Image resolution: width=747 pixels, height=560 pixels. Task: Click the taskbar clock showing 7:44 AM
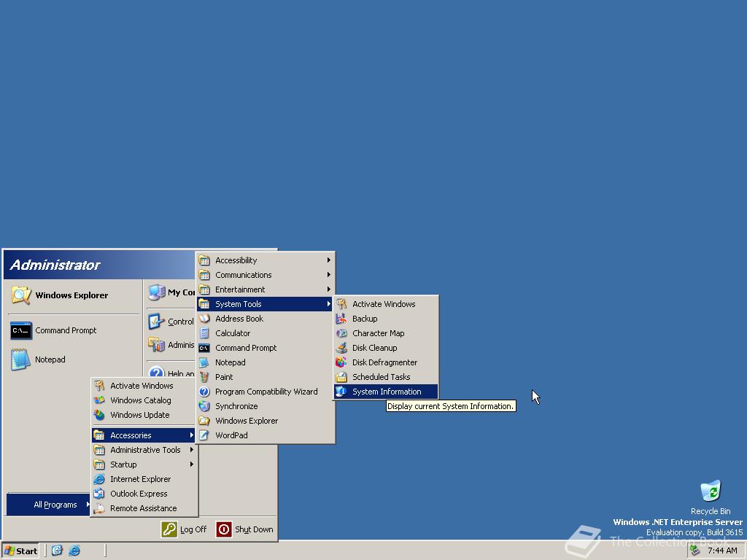pos(722,551)
